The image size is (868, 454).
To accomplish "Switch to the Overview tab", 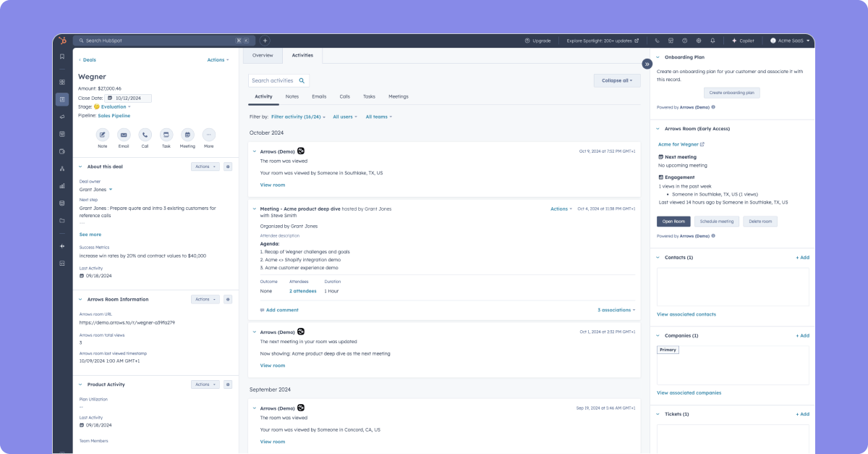I will (263, 55).
